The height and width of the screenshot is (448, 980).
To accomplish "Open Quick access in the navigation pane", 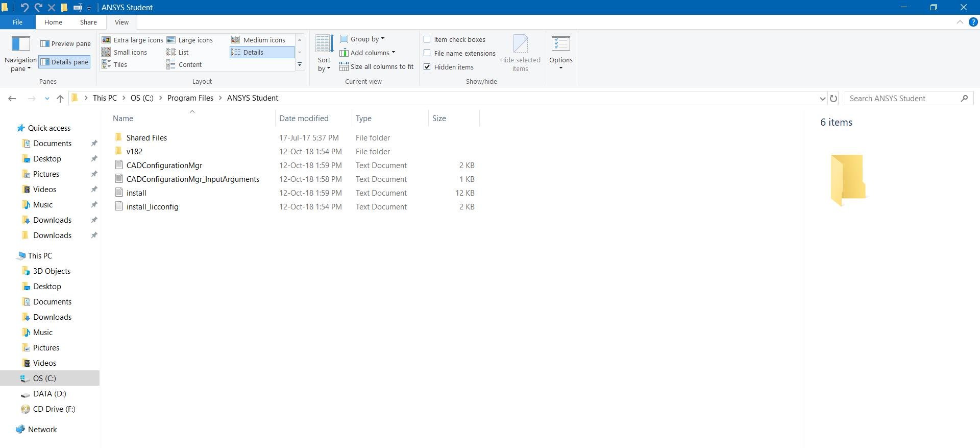I will [49, 128].
